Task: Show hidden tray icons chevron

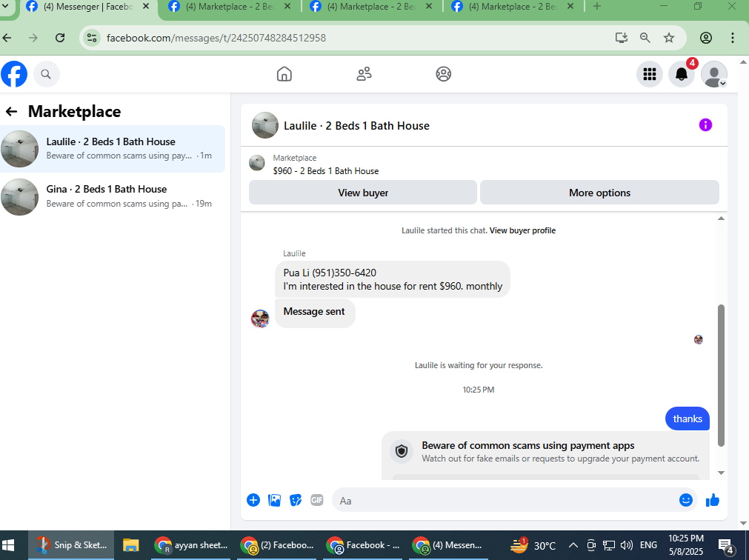Action: pyautogui.click(x=573, y=545)
